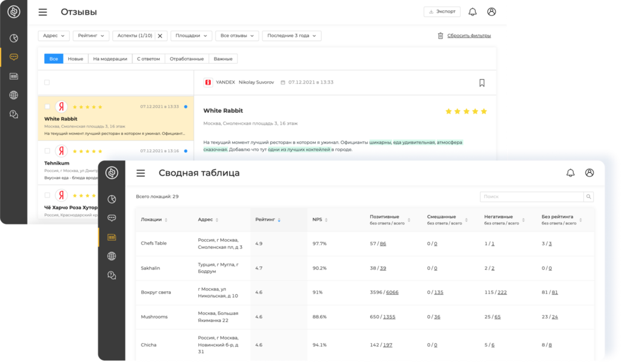Open analytics pie chart in Отзывы sidebar
The image size is (622, 364).
[14, 38]
